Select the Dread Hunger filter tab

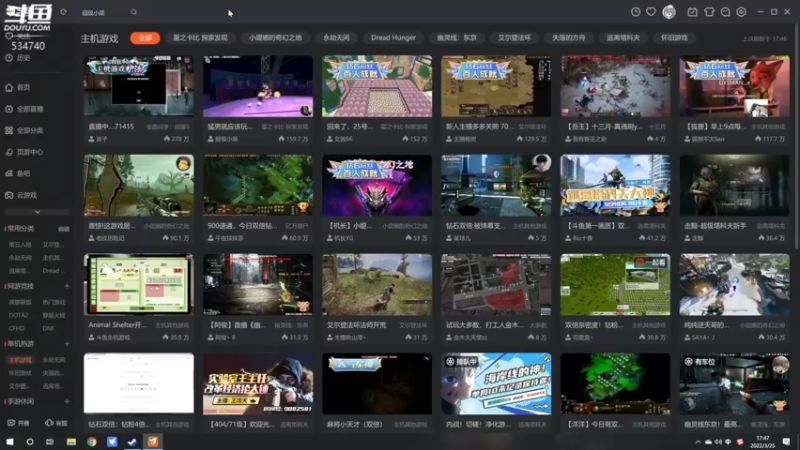tap(393, 38)
